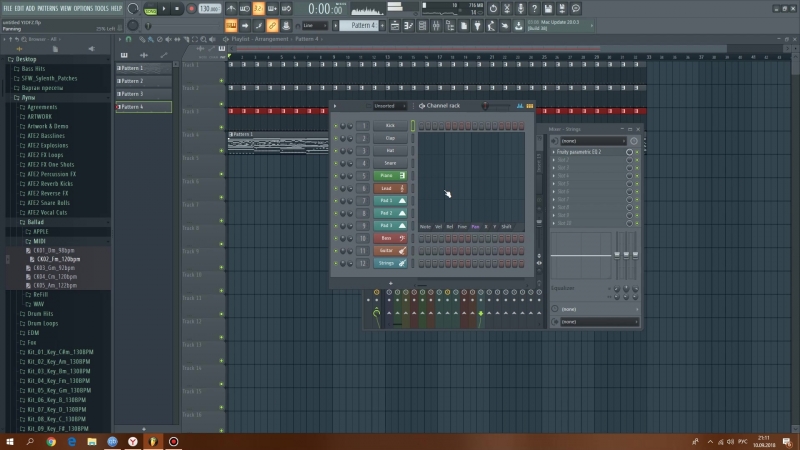
Task: Expand the Slot 2 arrow in the mixer
Action: [554, 160]
